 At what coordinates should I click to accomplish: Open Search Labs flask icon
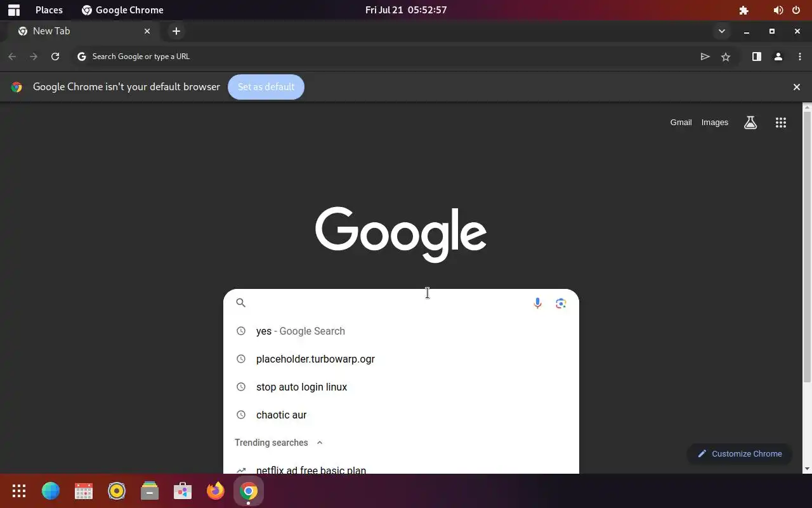[750, 123]
